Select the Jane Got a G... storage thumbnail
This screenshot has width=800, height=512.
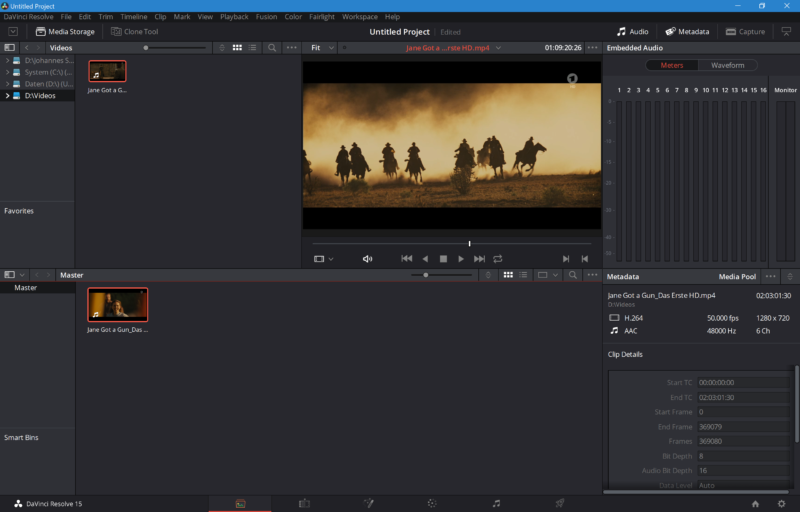tap(107, 71)
